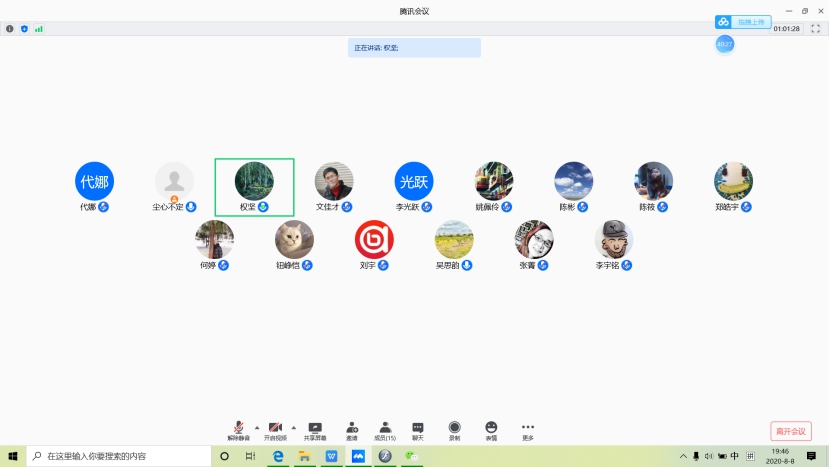This screenshot has height=467, width=830.
Task: Open Edge browser from taskbar
Action: (x=278, y=456)
